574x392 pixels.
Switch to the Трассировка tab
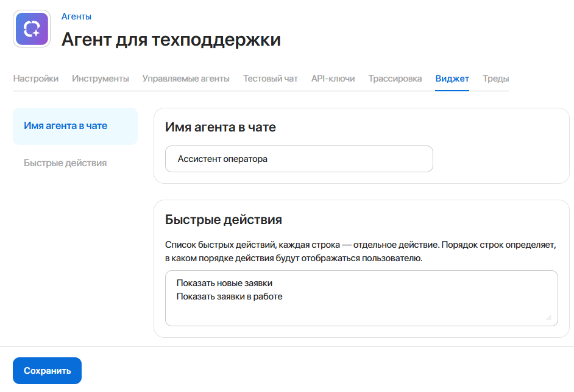(x=394, y=79)
